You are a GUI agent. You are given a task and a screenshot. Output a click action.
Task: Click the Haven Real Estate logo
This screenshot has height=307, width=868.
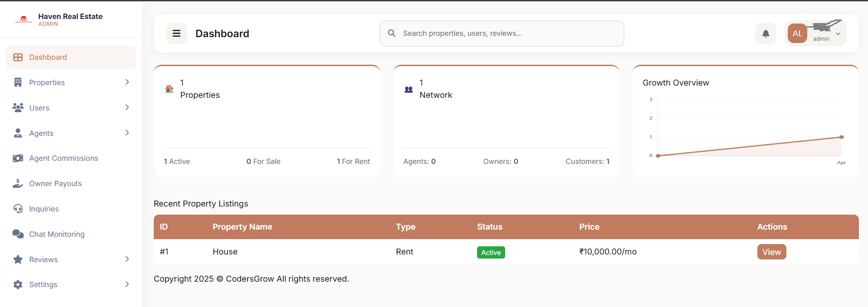[24, 19]
